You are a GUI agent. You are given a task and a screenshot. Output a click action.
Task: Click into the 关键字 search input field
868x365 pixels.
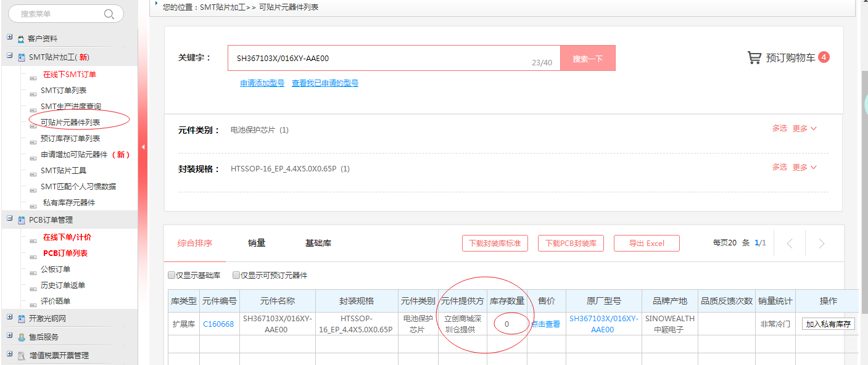coord(382,59)
